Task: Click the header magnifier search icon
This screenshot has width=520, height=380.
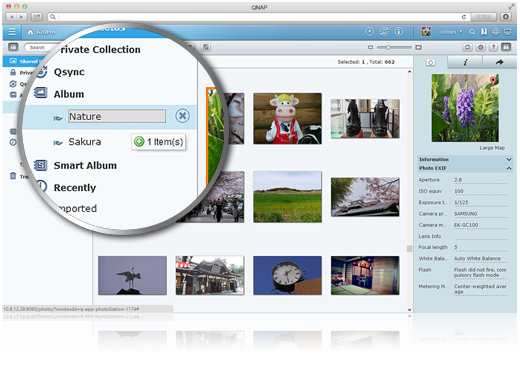Action: pyautogui.click(x=472, y=32)
